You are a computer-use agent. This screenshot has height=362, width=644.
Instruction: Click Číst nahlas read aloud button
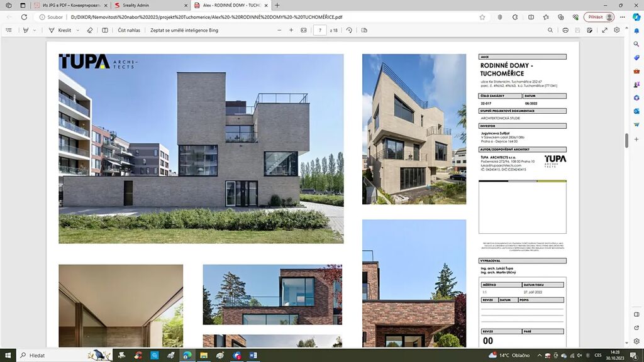pyautogui.click(x=129, y=30)
